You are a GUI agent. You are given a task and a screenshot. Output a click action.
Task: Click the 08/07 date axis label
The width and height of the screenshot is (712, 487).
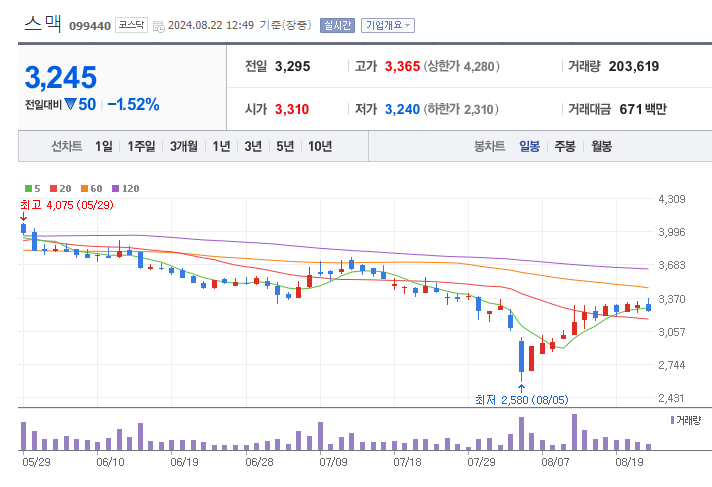[555, 462]
